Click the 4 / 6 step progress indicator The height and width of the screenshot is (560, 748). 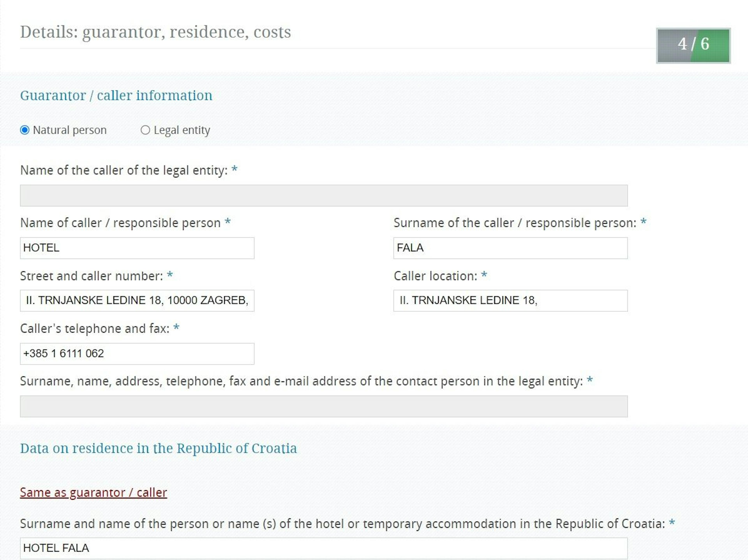[x=693, y=46]
